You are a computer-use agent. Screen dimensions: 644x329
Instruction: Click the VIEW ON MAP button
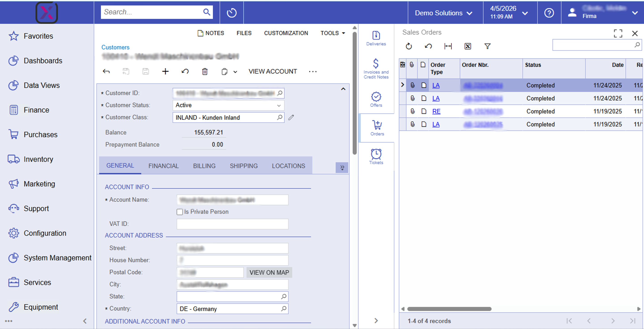coord(269,272)
